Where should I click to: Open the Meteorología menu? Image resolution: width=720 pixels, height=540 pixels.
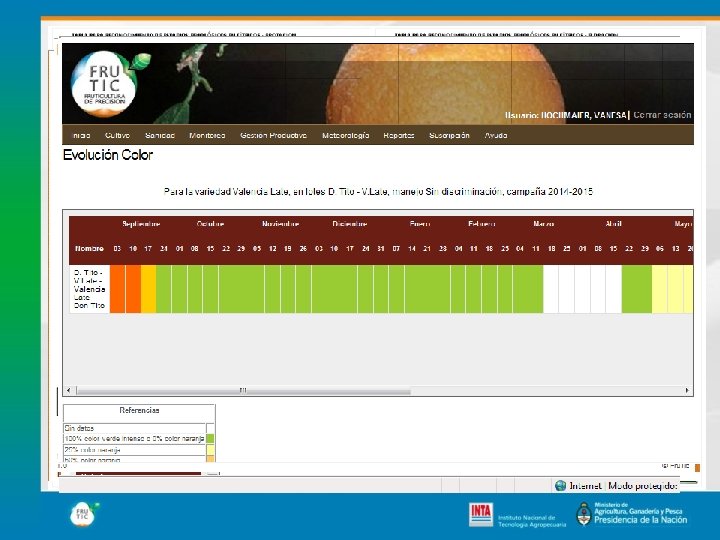[346, 135]
